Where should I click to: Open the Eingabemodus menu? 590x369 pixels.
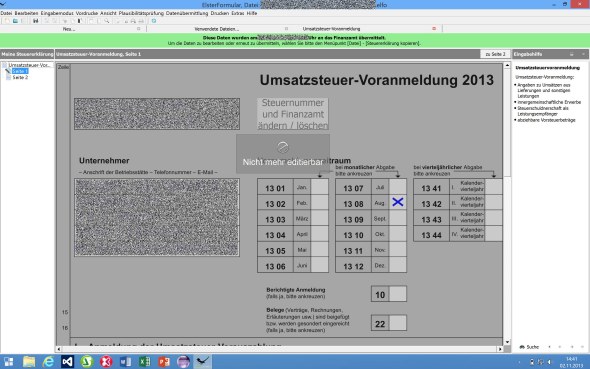(57, 13)
